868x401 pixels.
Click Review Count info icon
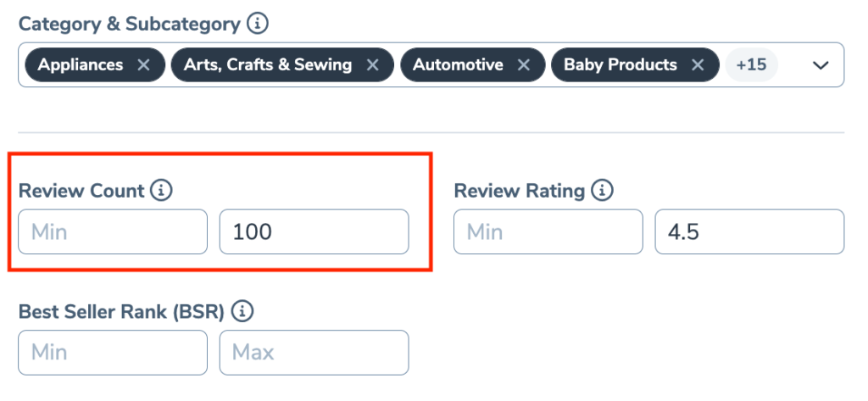pyautogui.click(x=161, y=191)
